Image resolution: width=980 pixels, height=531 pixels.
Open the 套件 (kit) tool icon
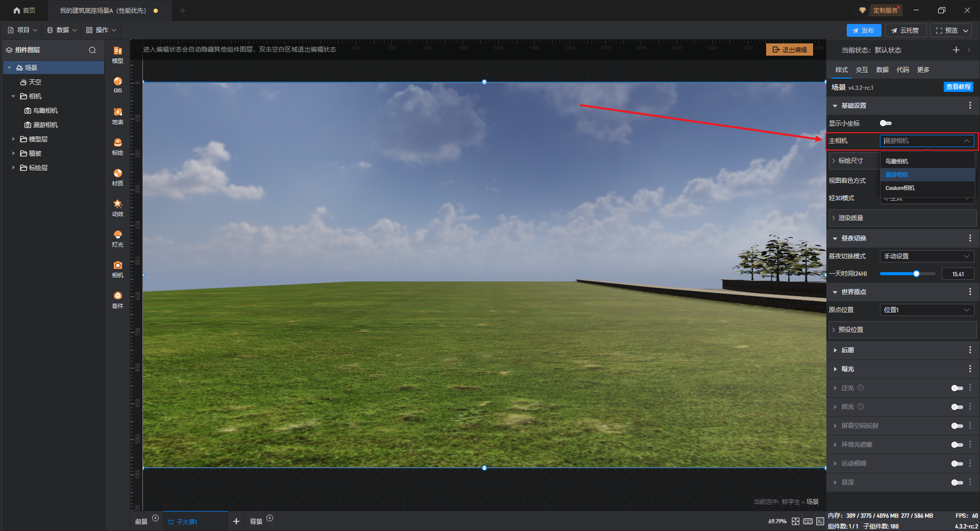pos(117,299)
